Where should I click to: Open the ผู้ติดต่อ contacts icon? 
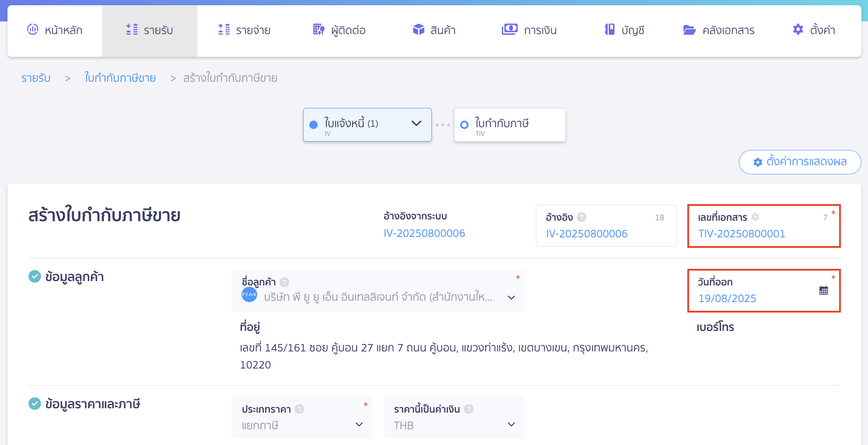[x=318, y=30]
